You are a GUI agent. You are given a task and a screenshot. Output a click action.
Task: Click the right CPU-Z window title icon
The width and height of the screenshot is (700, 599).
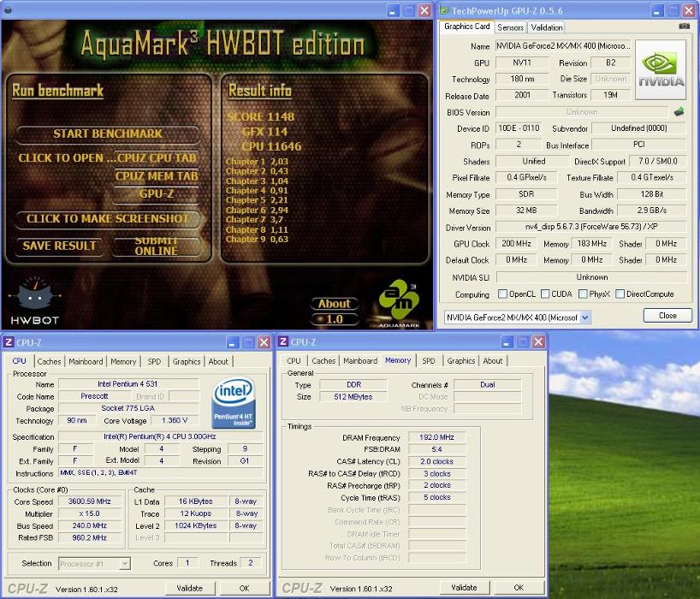(x=282, y=342)
